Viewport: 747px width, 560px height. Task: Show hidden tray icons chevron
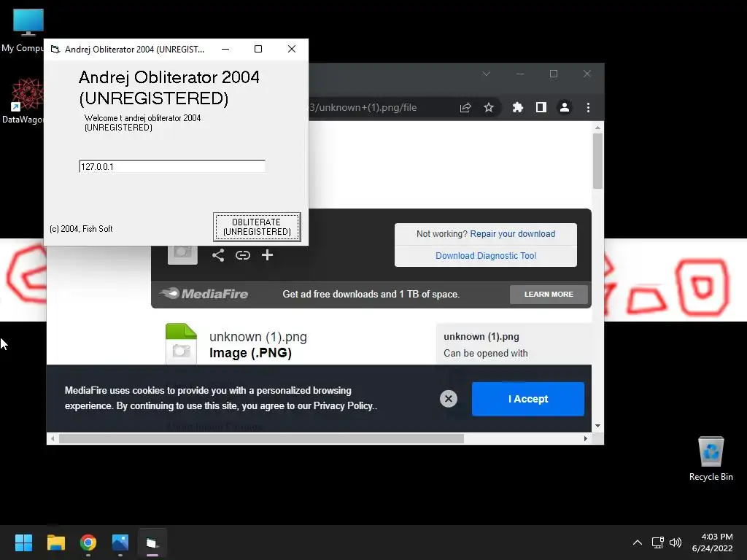point(638,542)
